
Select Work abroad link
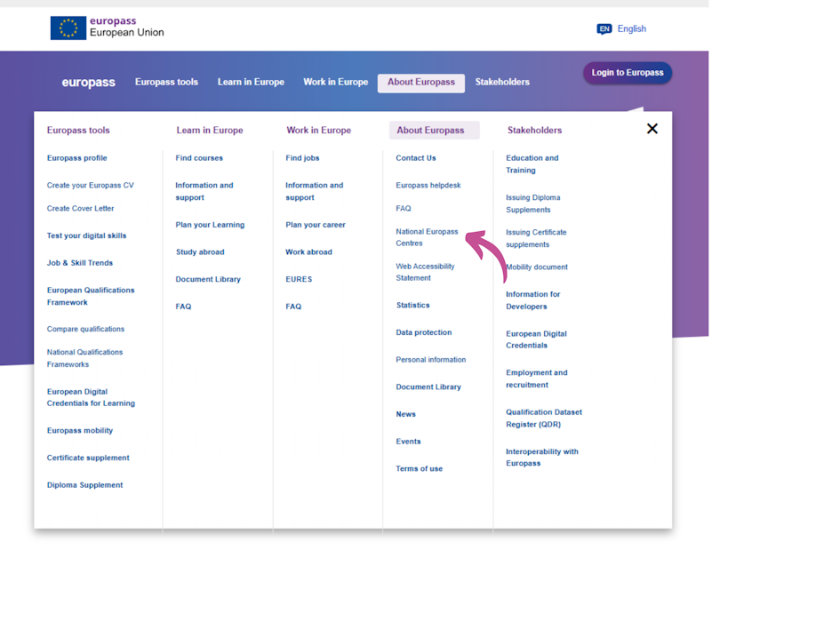click(308, 252)
